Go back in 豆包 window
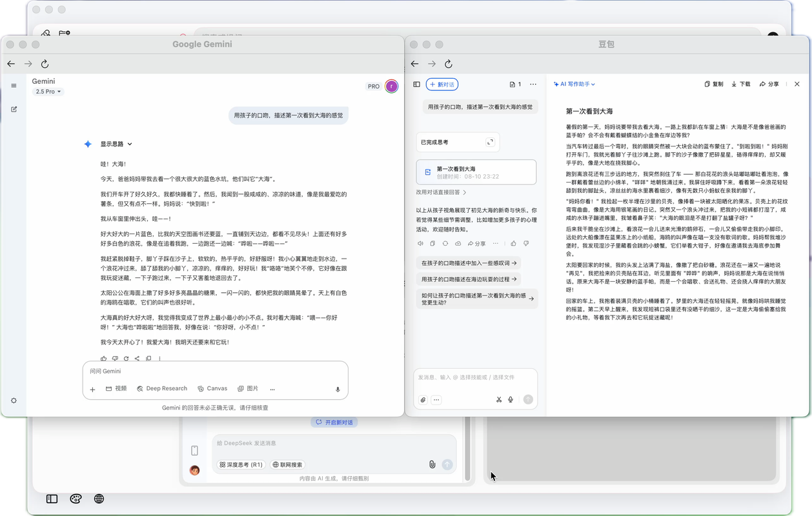 (414, 64)
